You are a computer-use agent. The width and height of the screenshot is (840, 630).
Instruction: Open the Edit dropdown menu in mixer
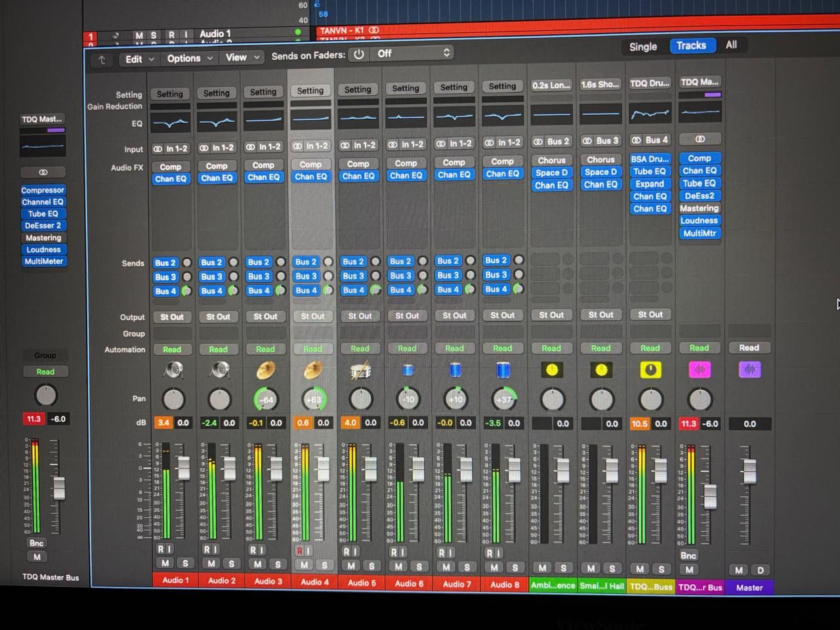click(139, 59)
